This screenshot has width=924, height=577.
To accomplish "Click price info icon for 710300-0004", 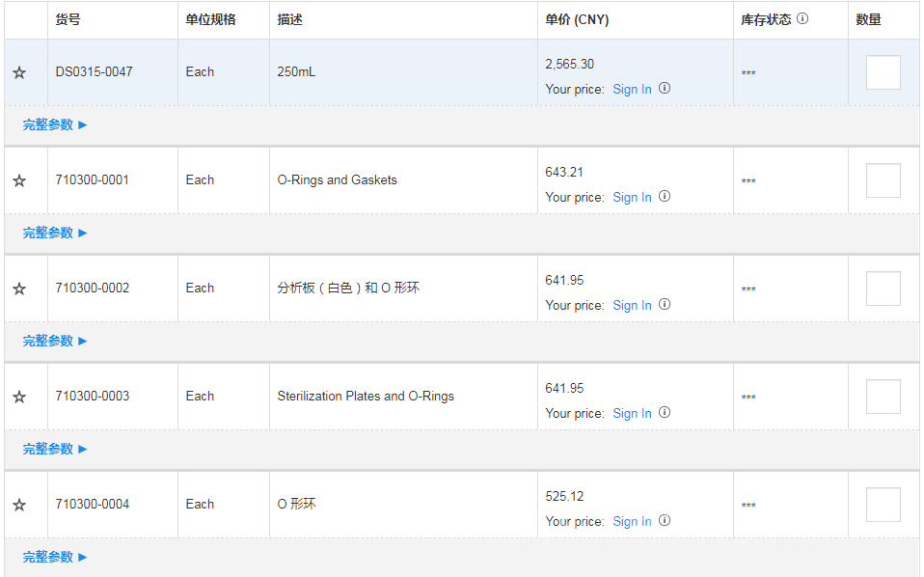I will [x=665, y=520].
